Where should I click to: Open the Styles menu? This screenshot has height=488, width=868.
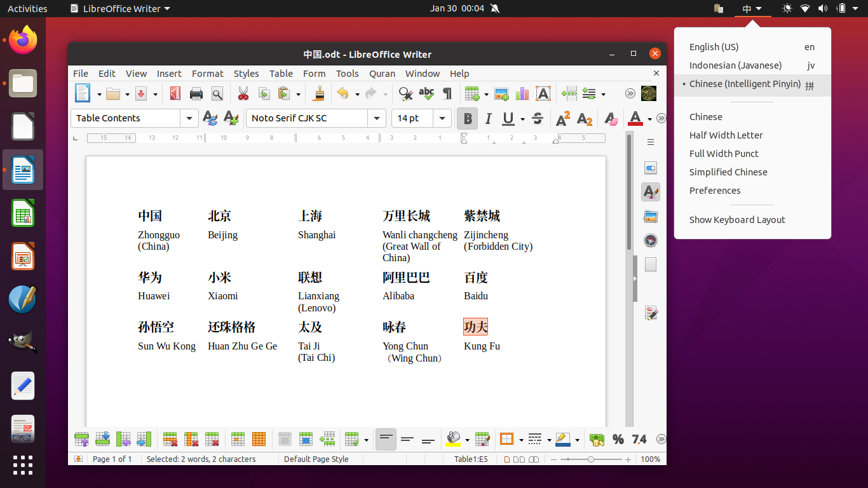click(x=246, y=74)
